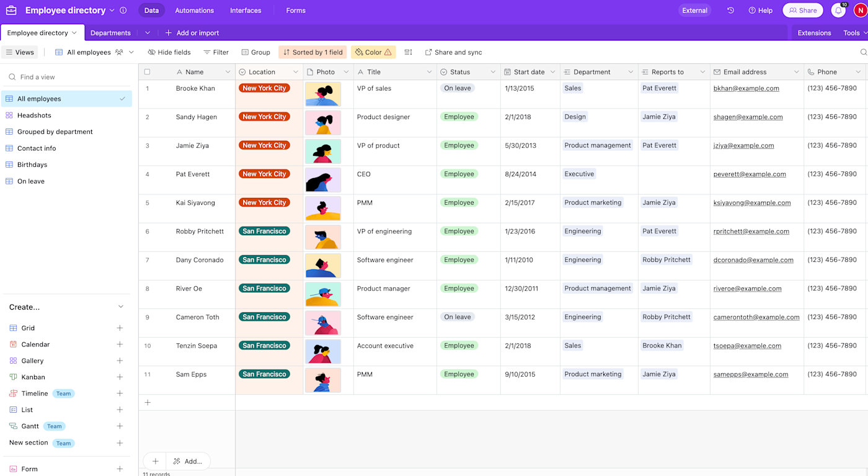
Task: Open the Birthdays view
Action: [x=67, y=164]
